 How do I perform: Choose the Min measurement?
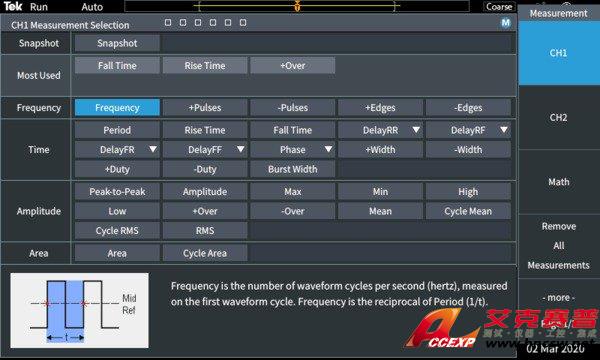(380, 191)
